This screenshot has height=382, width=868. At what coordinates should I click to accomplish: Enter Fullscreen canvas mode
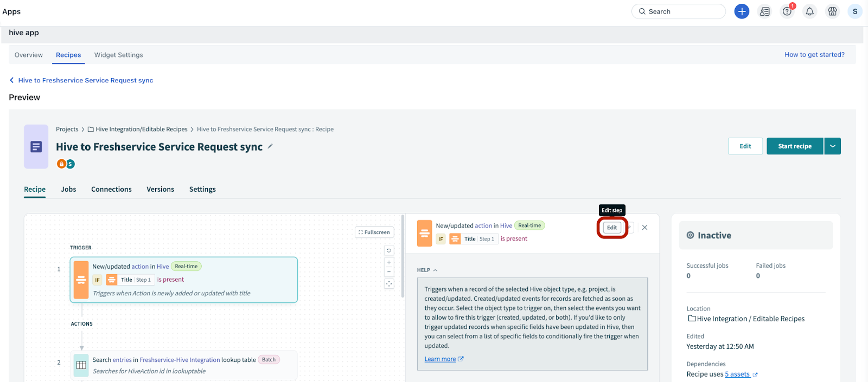pos(374,232)
